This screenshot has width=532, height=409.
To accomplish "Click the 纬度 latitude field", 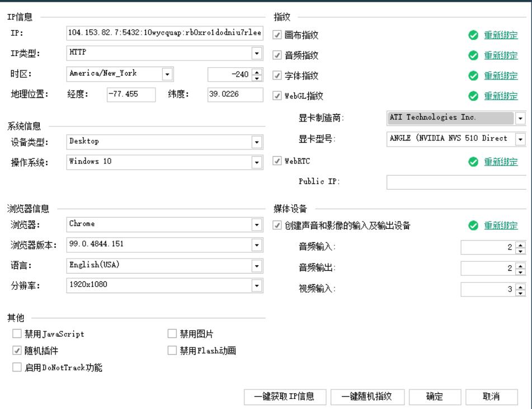I will tap(235, 95).
